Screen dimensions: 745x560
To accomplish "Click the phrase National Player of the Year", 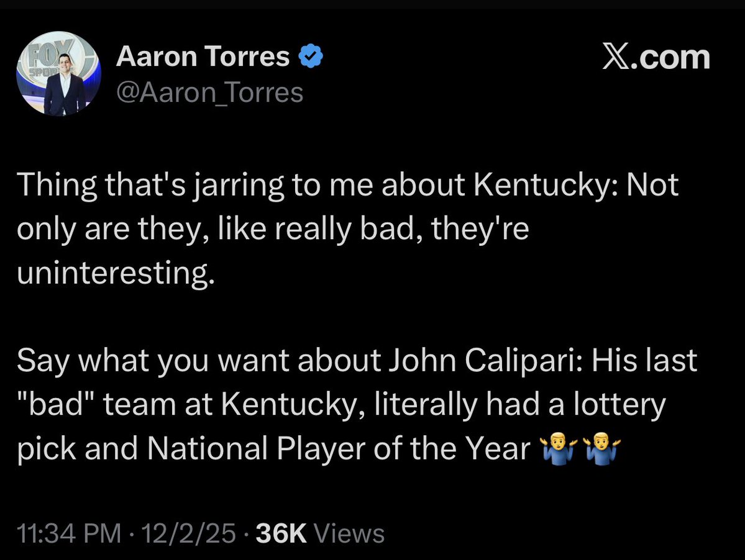I will click(x=339, y=448).
